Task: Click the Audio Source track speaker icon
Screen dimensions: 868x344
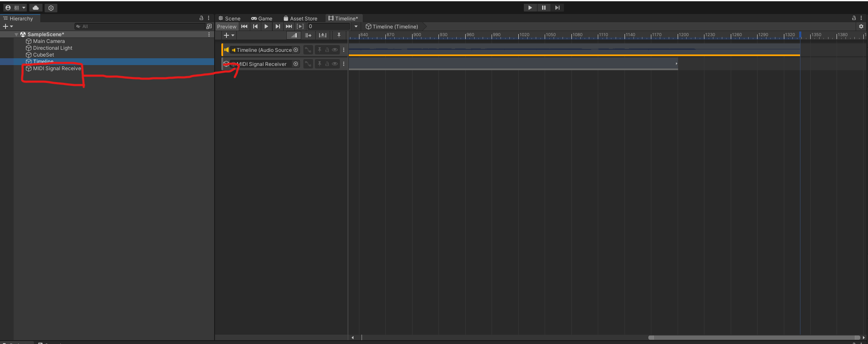Action: [226, 50]
